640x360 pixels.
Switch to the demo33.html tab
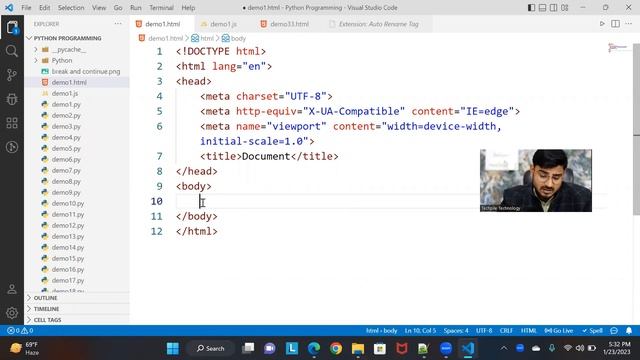pos(289,24)
